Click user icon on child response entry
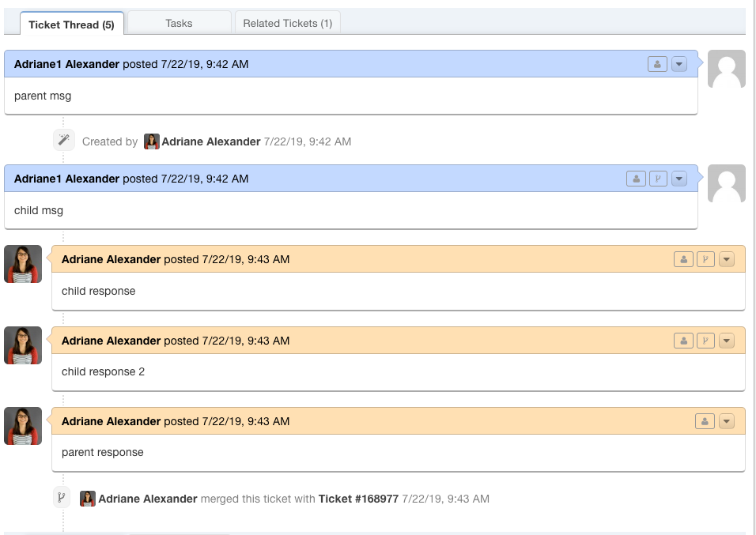This screenshot has height=535, width=756. 683,259
